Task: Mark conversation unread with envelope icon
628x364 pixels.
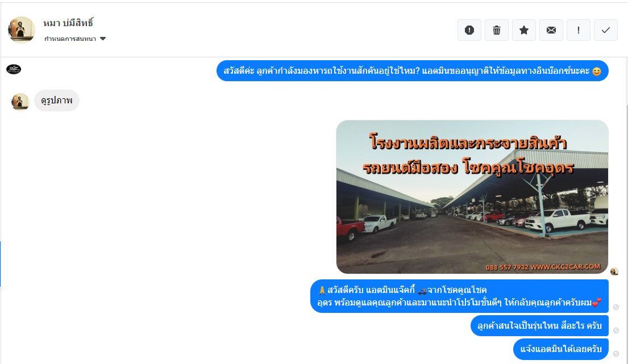Action: [x=551, y=30]
